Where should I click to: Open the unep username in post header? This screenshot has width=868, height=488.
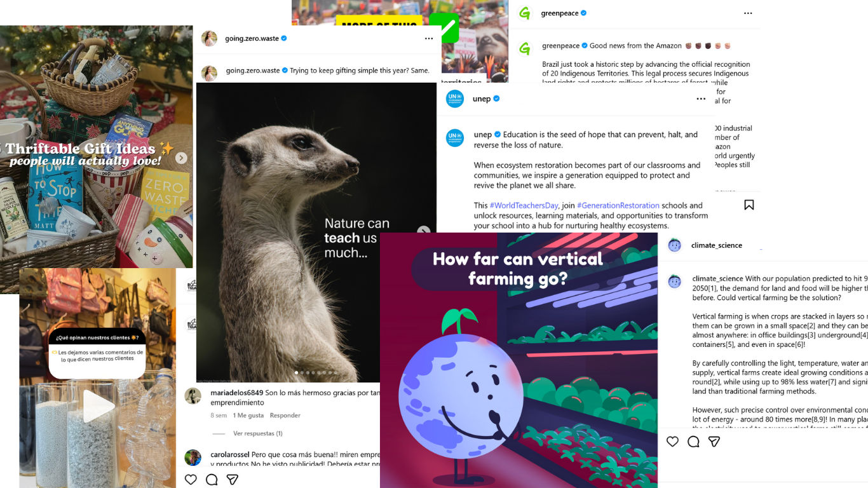click(482, 98)
